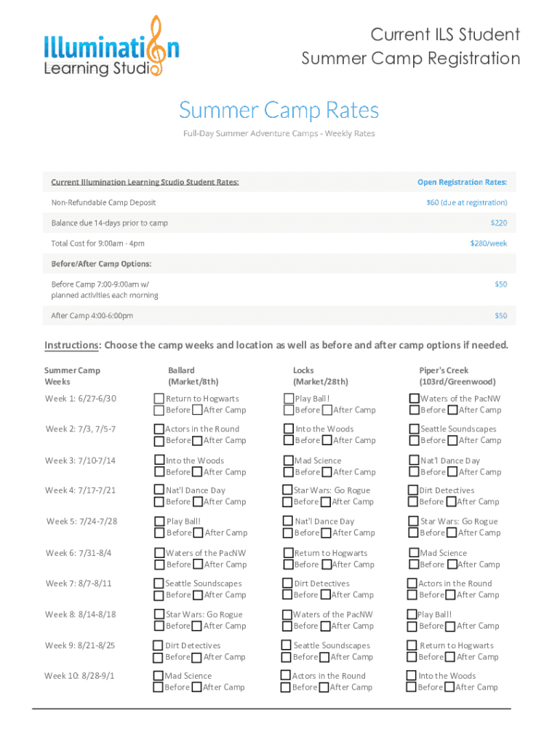
Task: Select Week 8 Locks "Waters of the PacNW"
Action: (x=287, y=615)
